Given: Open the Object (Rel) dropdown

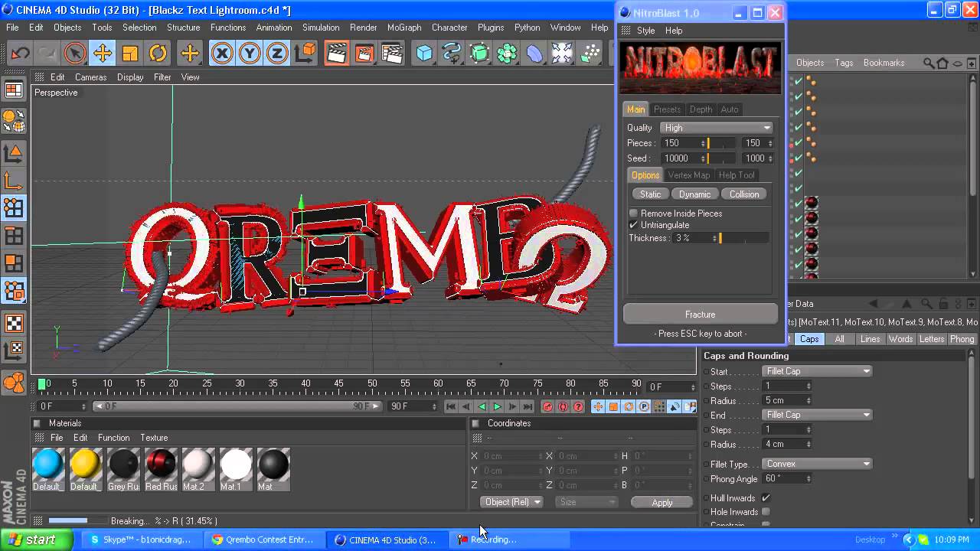Looking at the screenshot, I should coord(512,502).
